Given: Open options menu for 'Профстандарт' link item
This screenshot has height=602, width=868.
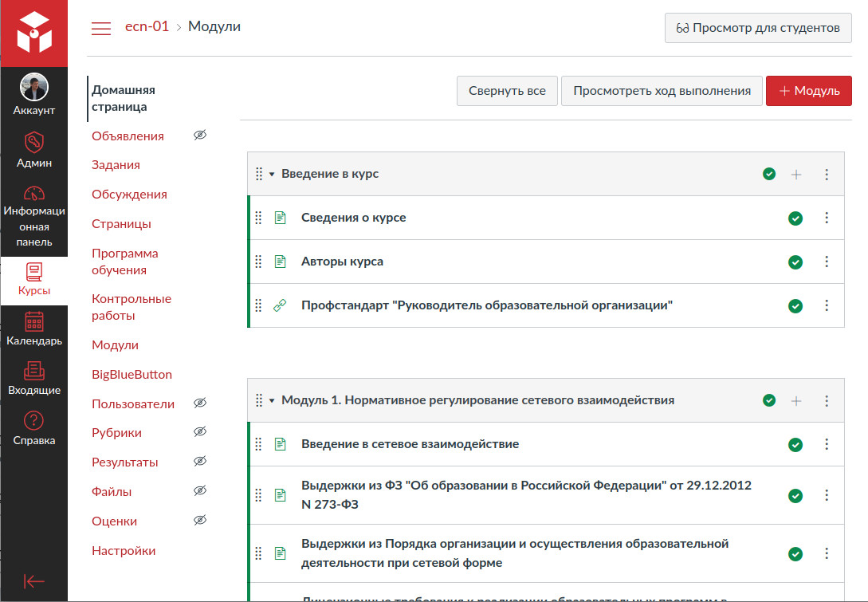Looking at the screenshot, I should [x=827, y=305].
